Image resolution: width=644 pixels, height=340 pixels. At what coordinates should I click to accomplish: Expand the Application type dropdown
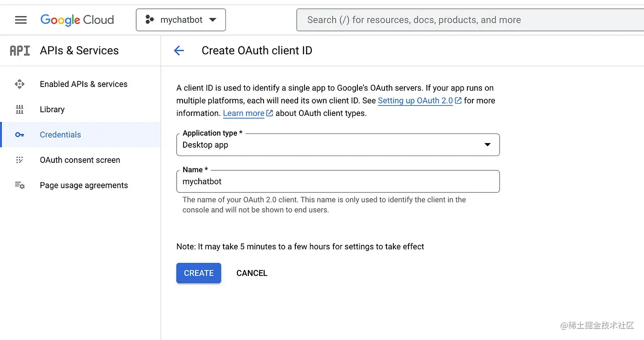coord(338,145)
